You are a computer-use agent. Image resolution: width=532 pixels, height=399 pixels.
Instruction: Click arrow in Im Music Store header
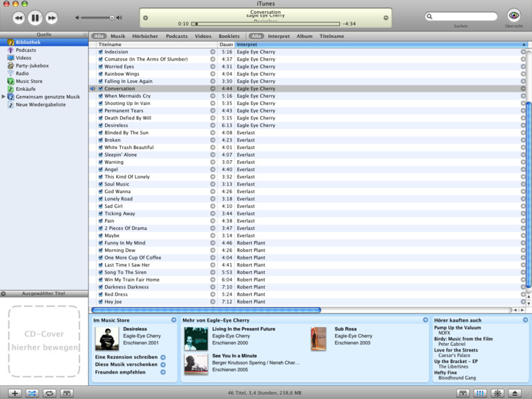173,320
